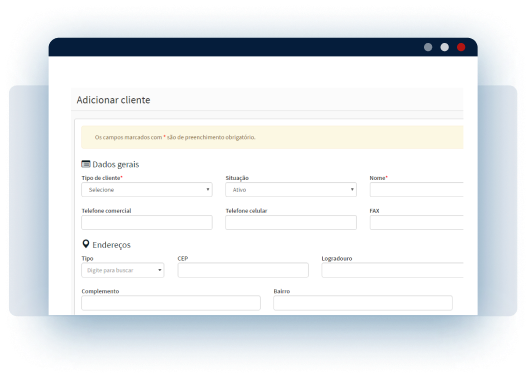The height and width of the screenshot is (379, 530).
Task: Click the Bairro label
Action: pos(282,291)
